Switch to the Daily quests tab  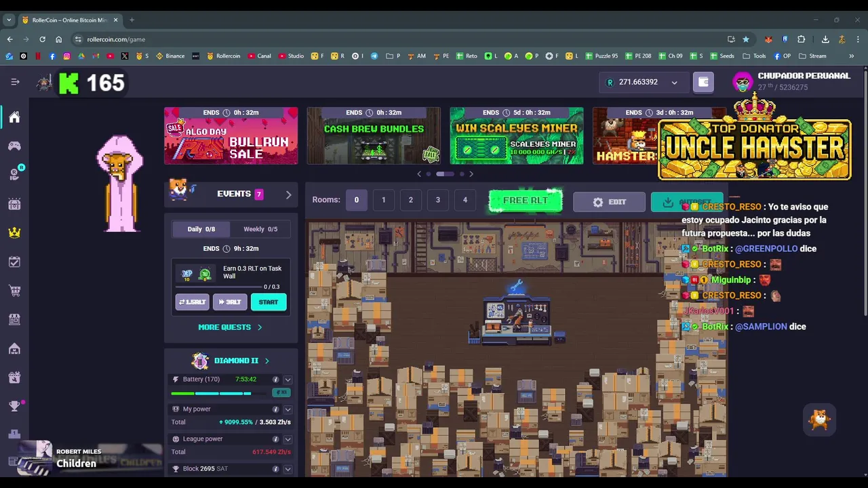[x=201, y=229]
